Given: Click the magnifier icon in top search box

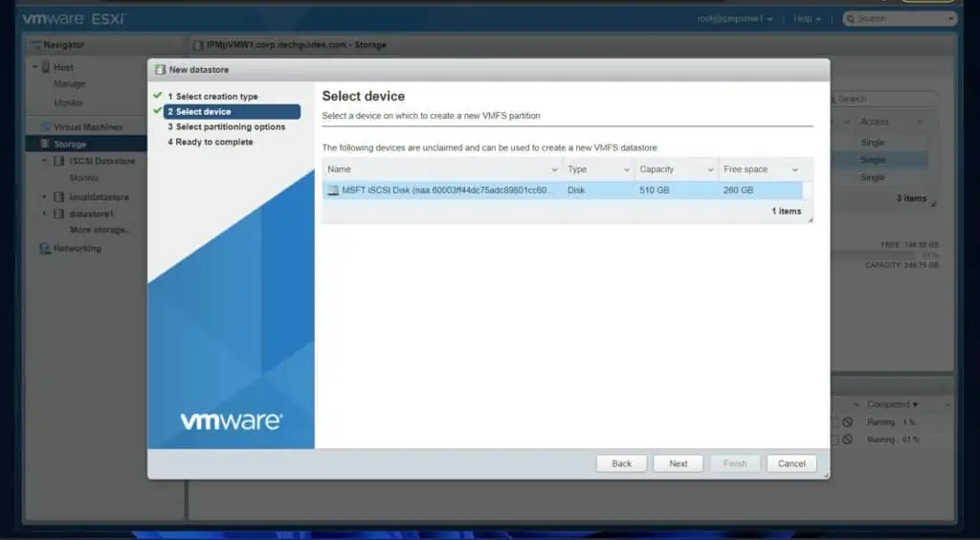Looking at the screenshot, I should (850, 19).
